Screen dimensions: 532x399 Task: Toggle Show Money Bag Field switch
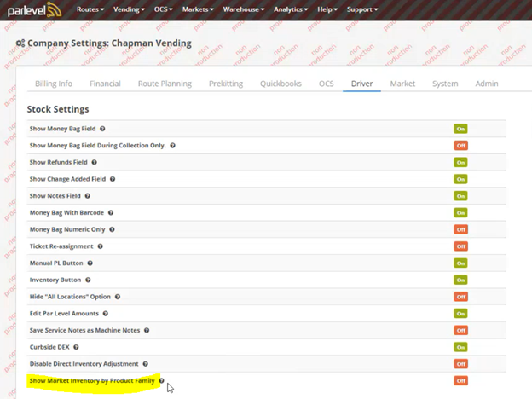click(x=460, y=129)
